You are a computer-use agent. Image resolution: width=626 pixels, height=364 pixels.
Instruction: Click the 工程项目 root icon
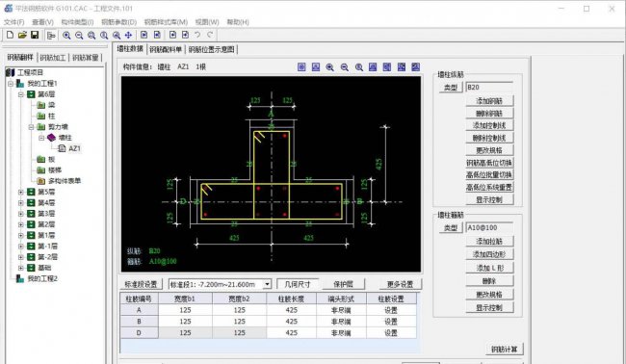pos(10,72)
